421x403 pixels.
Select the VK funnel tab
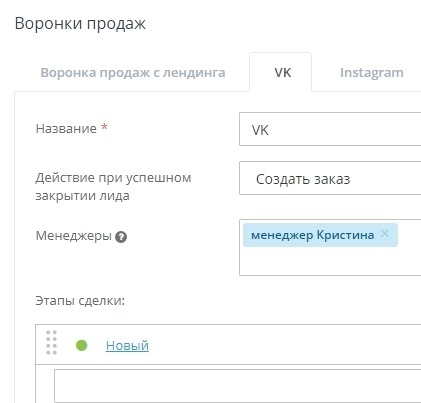click(282, 73)
